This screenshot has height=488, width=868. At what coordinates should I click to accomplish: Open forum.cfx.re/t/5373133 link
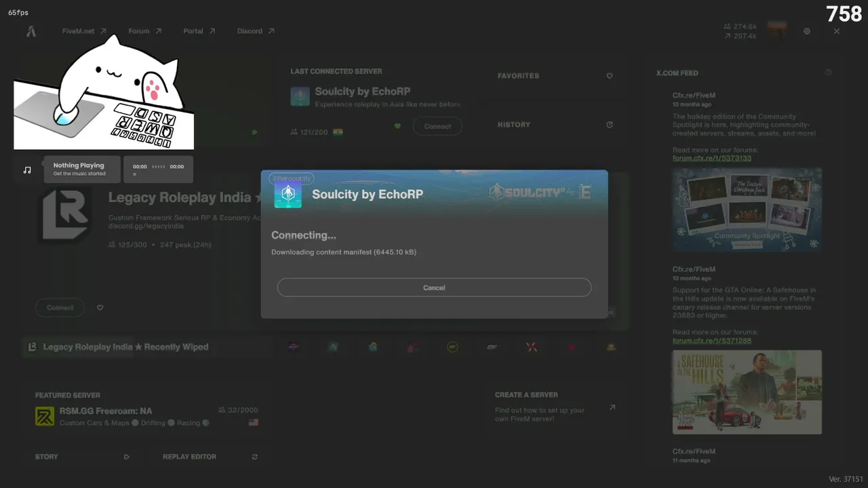[712, 158]
